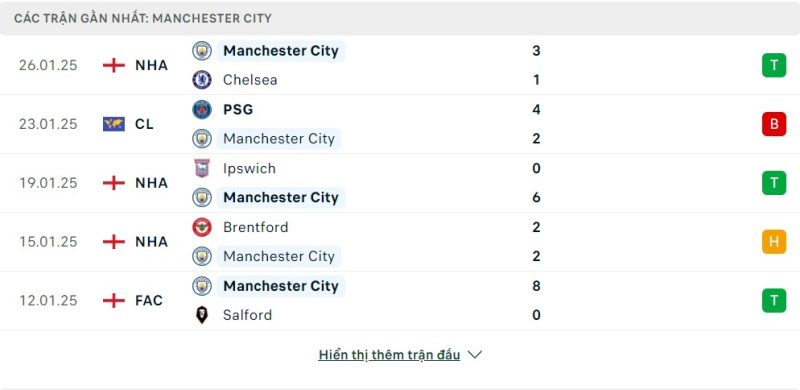Expand more matches with chevron arrow
Screen dimensions: 800x390
click(474, 355)
